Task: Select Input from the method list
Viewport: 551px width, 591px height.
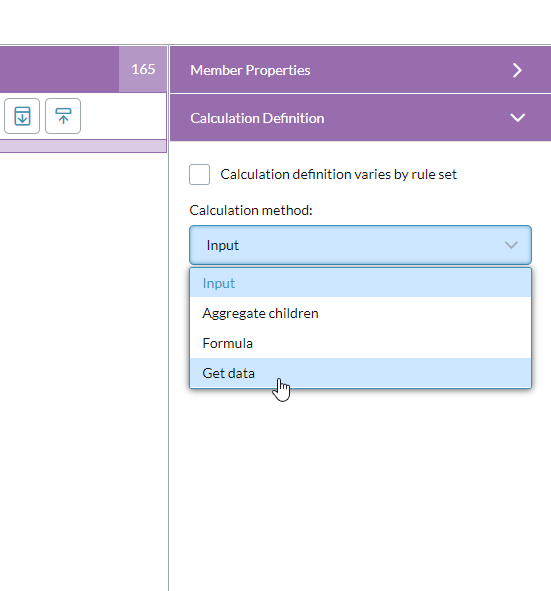Action: point(360,283)
